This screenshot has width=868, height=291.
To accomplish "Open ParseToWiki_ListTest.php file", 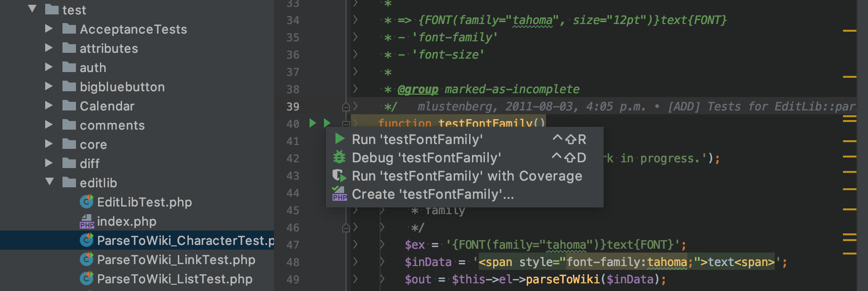I will [x=174, y=279].
